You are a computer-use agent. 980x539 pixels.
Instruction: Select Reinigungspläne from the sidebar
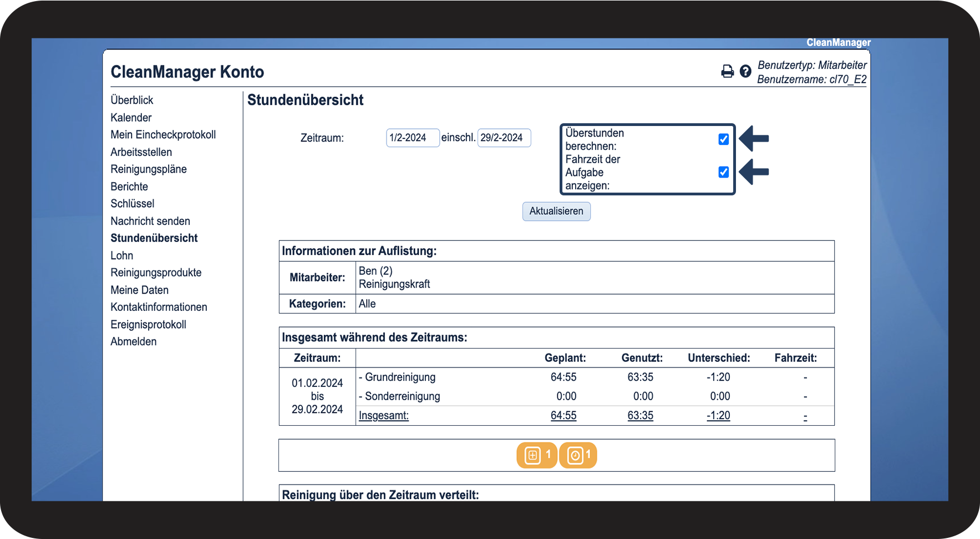(x=149, y=169)
